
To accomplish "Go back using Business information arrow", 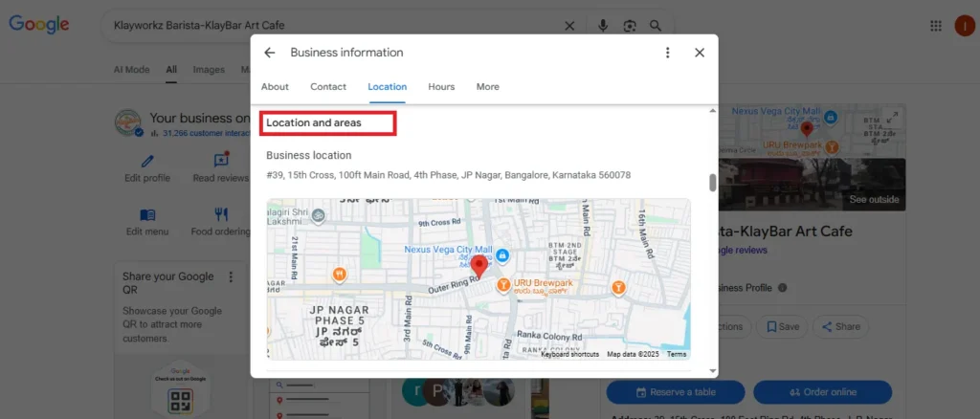I will pyautogui.click(x=269, y=53).
